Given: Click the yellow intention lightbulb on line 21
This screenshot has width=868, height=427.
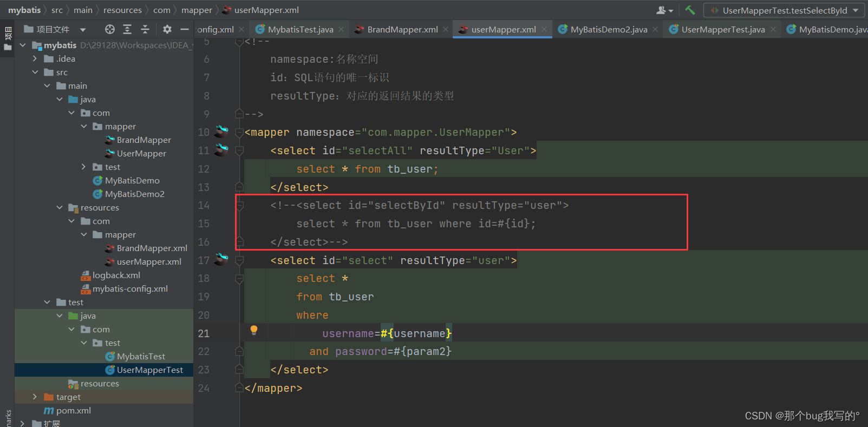Looking at the screenshot, I should point(254,330).
